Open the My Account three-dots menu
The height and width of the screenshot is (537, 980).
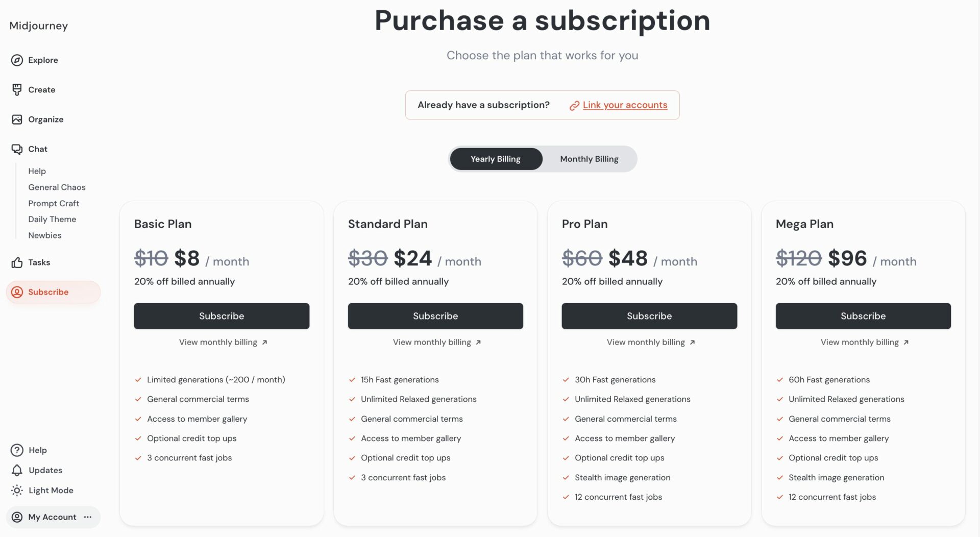tap(88, 517)
